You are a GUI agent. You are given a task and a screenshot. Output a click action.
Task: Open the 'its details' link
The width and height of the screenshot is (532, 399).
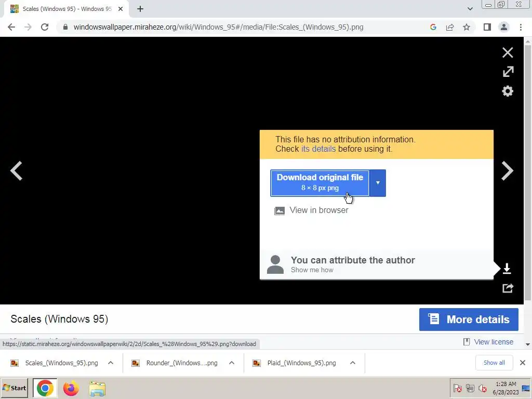[318, 149]
